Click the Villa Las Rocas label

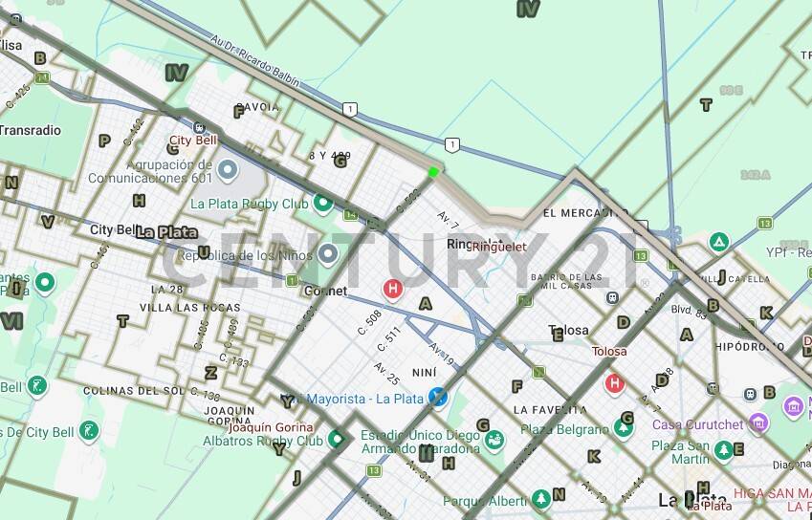189,308
